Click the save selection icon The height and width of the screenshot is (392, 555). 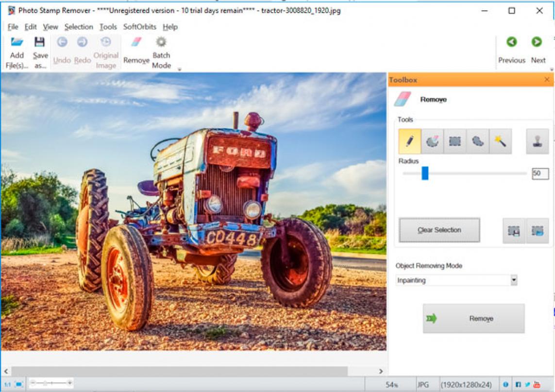514,231
